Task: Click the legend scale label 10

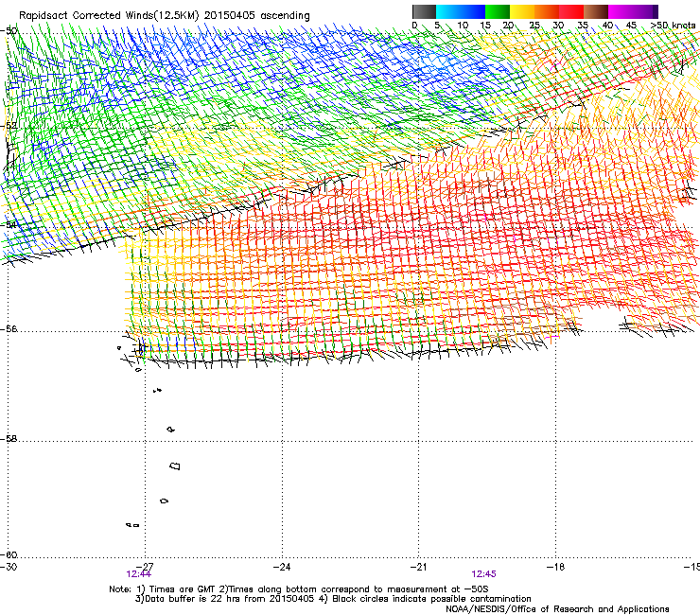Action: click(463, 26)
